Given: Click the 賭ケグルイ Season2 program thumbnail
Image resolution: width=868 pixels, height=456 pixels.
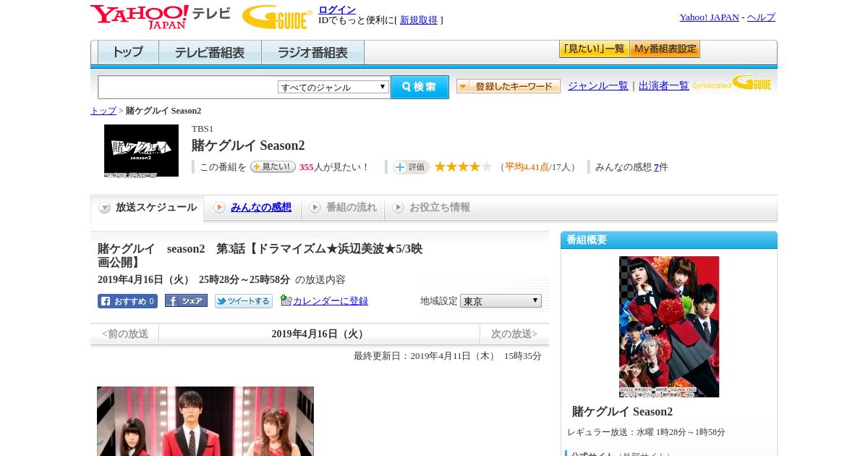Looking at the screenshot, I should tap(141, 151).
